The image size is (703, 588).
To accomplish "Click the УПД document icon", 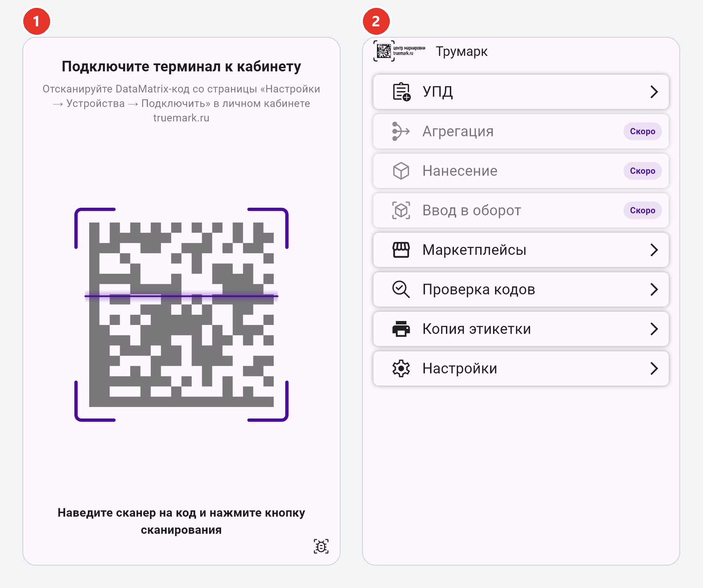I will pyautogui.click(x=401, y=92).
